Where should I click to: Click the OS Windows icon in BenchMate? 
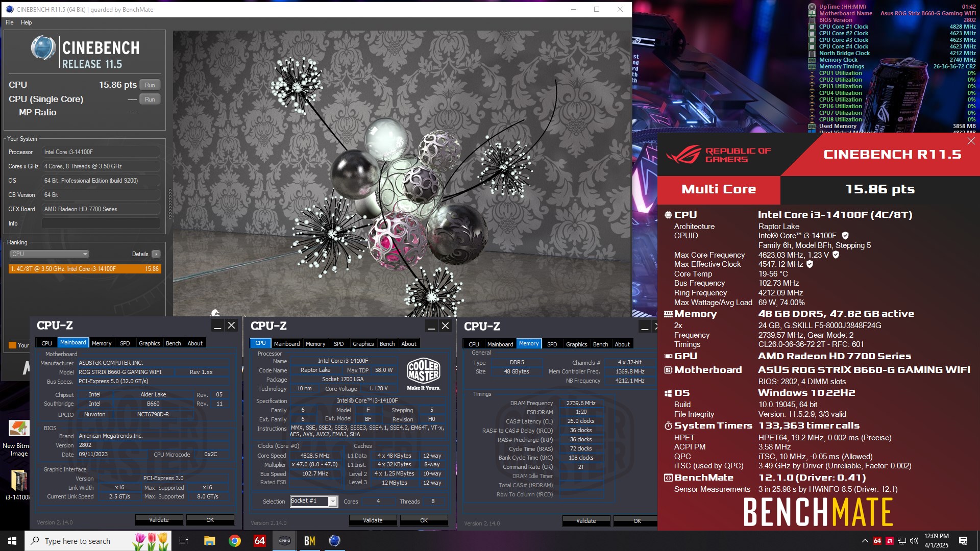[668, 393]
